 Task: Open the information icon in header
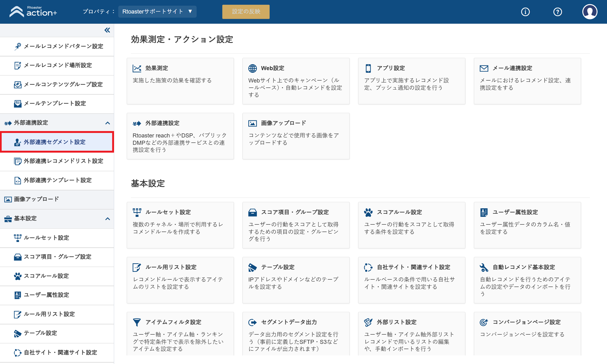click(x=525, y=12)
